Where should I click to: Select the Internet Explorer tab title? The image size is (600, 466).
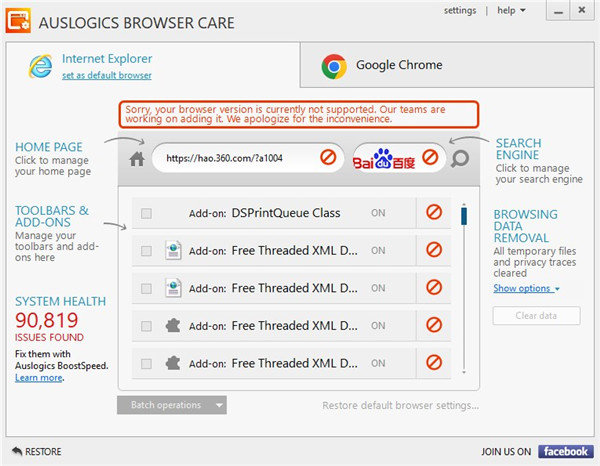107,59
